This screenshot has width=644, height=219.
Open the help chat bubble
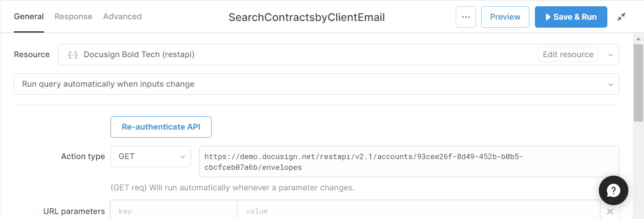(x=614, y=190)
